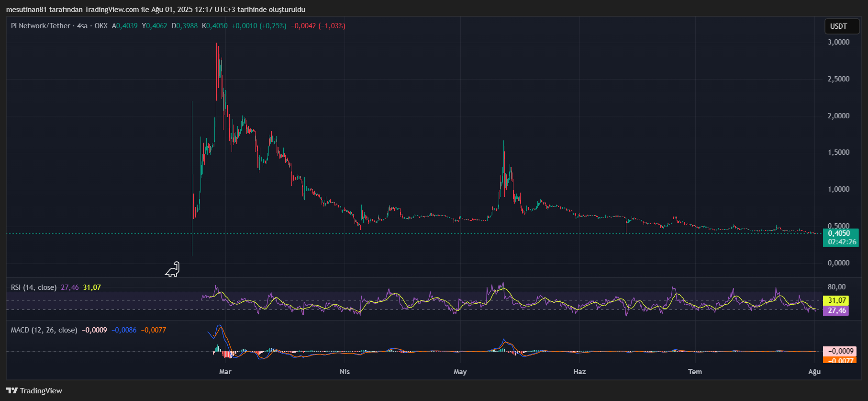This screenshot has width=868, height=401.
Task: Click the Ağu label on time axis
Action: pos(814,372)
